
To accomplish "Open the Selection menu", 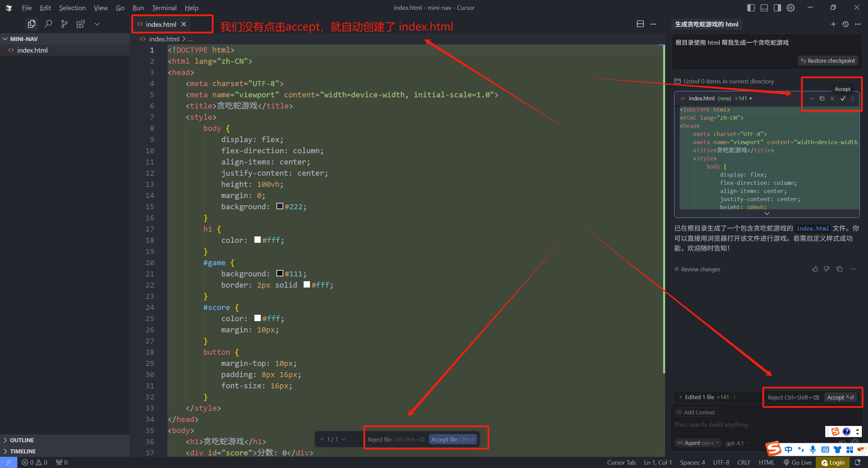I will [x=72, y=7].
